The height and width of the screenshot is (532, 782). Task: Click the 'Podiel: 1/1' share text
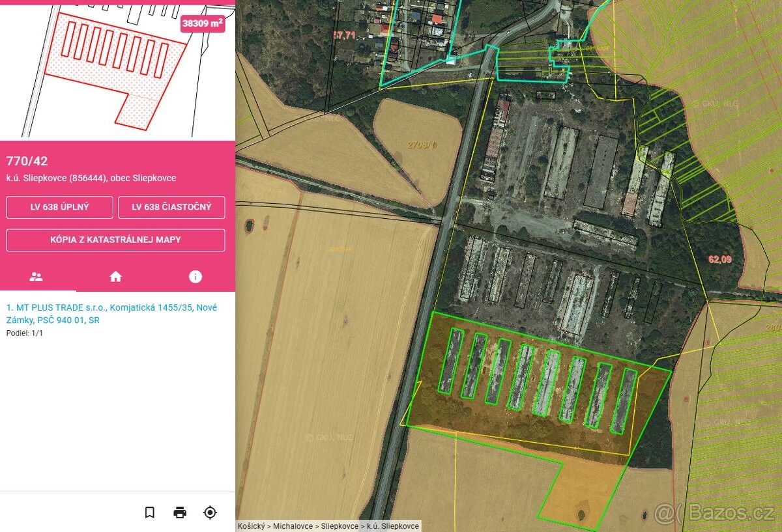coord(24,333)
